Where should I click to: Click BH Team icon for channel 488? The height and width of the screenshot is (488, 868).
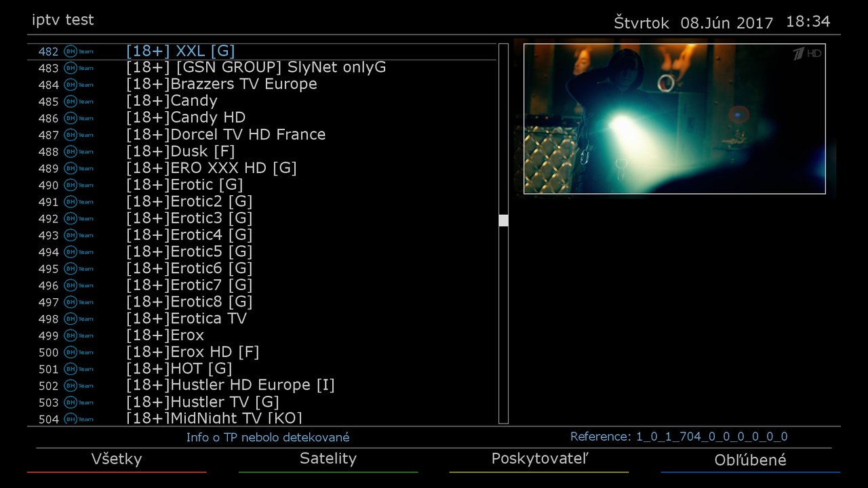click(79, 152)
